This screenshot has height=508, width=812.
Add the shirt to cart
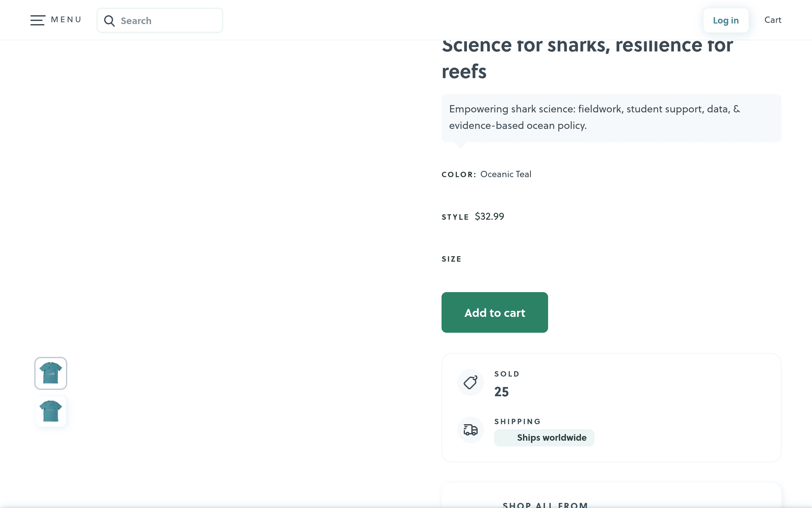tap(494, 312)
